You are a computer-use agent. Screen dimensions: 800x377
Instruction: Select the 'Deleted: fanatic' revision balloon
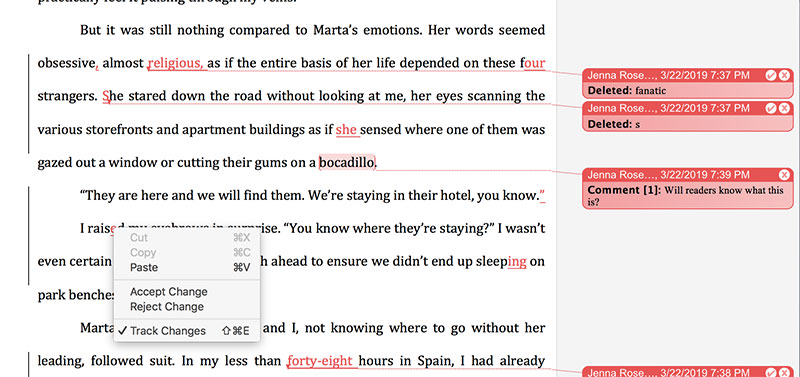688,83
